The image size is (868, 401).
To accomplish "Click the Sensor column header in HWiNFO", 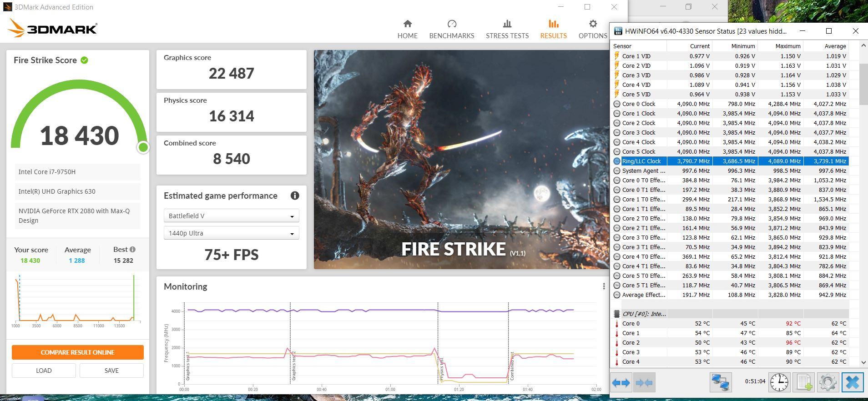I will (639, 46).
